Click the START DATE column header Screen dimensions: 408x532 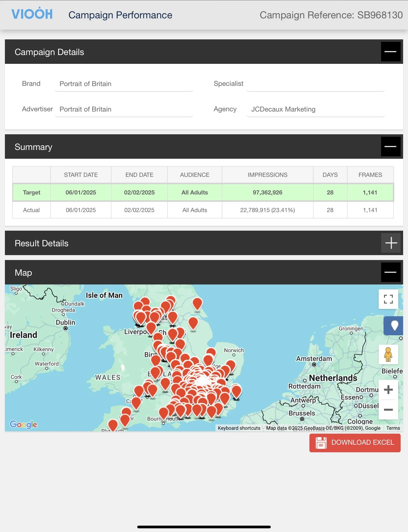(x=81, y=175)
